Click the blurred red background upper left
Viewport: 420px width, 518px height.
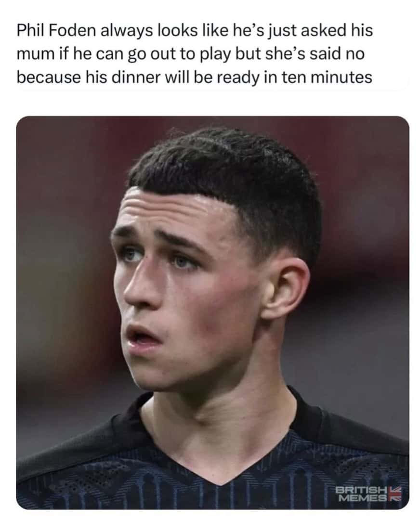pos(58,159)
